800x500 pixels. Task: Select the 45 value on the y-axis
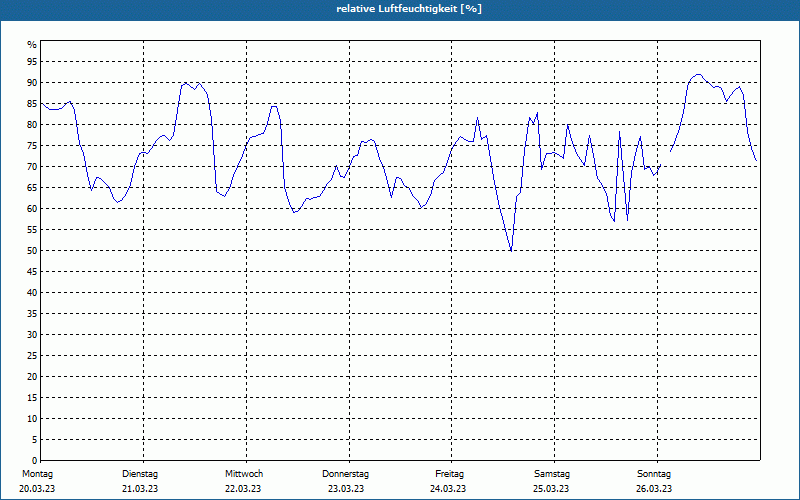pyautogui.click(x=32, y=272)
